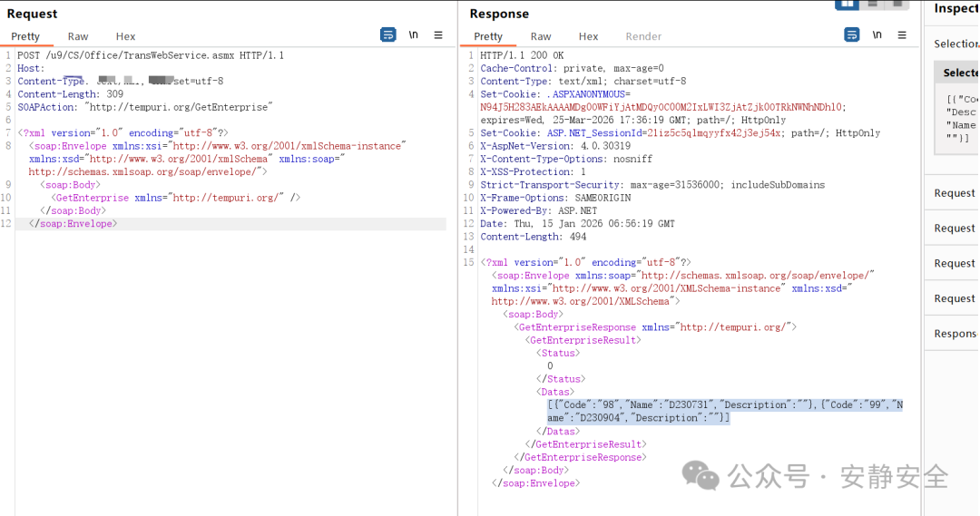The width and height of the screenshot is (980, 516).
Task: Select the top-bottom split layout icon
Action: point(873,5)
